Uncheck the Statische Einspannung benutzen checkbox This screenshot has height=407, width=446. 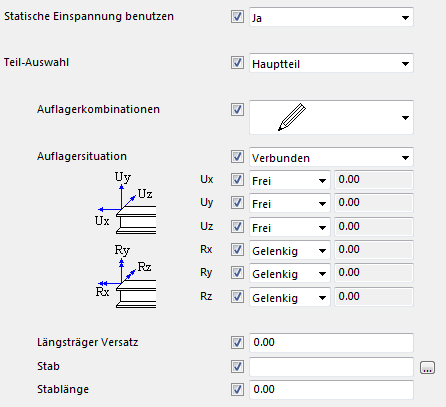237,17
